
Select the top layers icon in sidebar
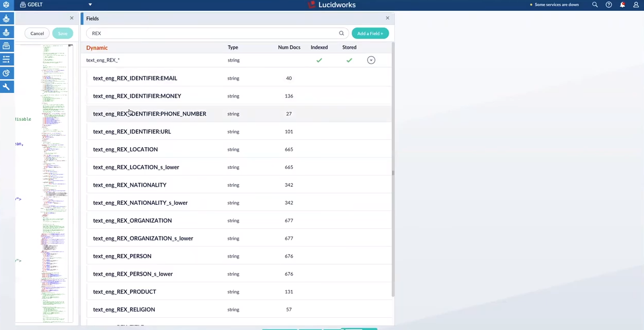pos(6,18)
